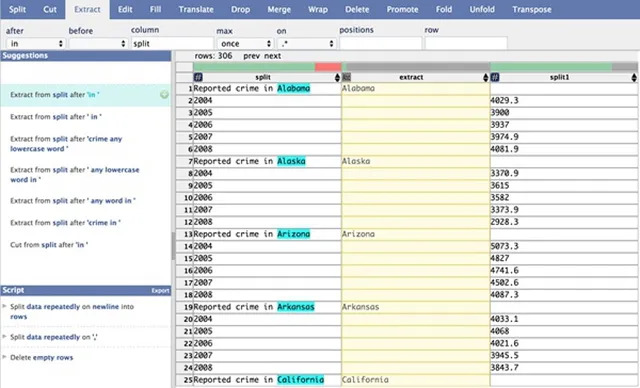Go to next rows with 'next'
This screenshot has width=640, height=388.
point(273,56)
